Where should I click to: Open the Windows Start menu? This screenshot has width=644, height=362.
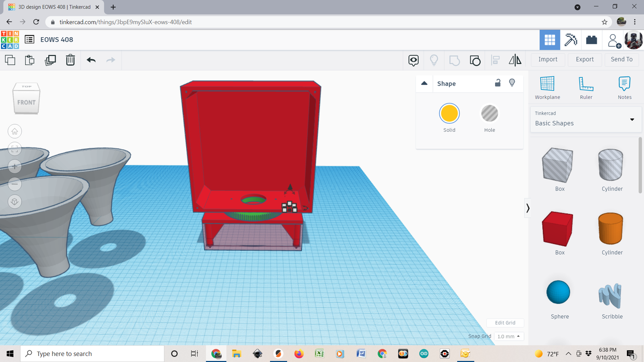tap(10, 353)
